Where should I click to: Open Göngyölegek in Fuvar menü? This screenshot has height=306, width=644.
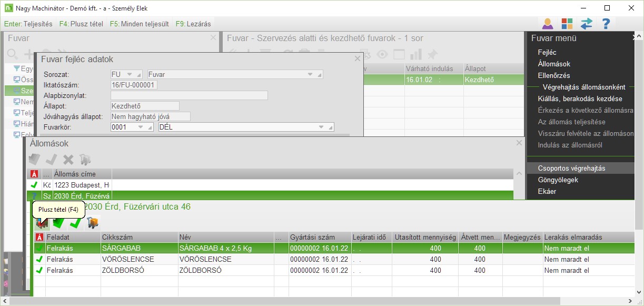pos(558,180)
